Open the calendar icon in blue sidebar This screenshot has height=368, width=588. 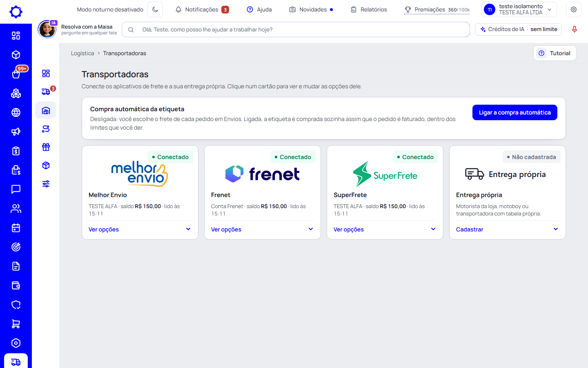(16, 228)
